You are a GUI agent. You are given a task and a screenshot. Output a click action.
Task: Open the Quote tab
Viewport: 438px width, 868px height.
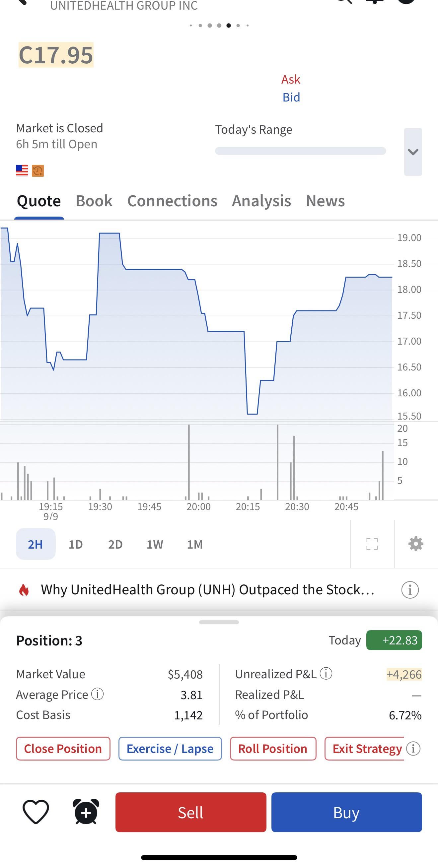[x=39, y=201]
